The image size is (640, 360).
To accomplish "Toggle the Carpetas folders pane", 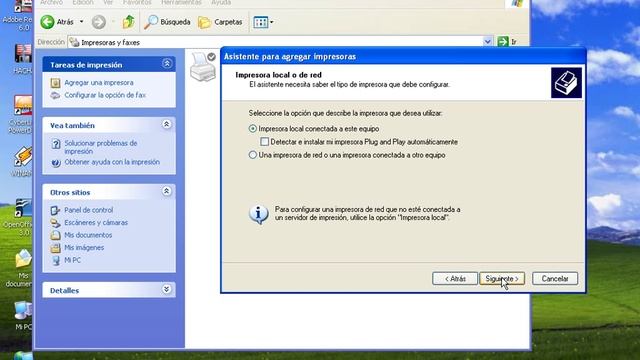I will point(220,22).
